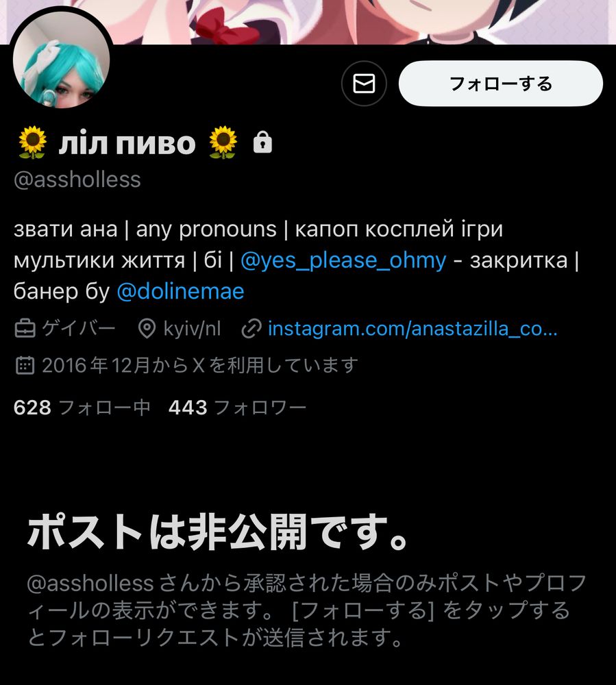The height and width of the screenshot is (685, 616).
Task: Tap the padlock icon beside the display name
Action: 262,142
